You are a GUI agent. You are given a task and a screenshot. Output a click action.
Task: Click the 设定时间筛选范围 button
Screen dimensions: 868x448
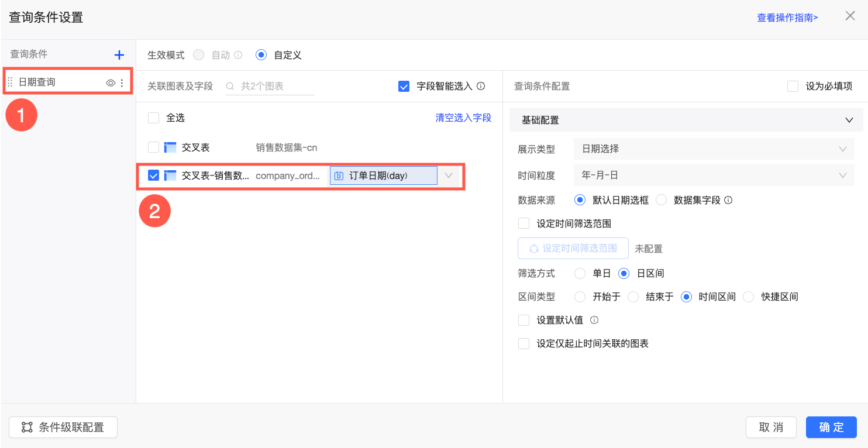(573, 249)
